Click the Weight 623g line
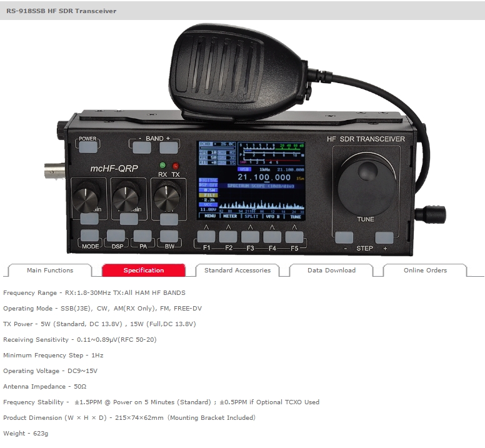This screenshot has height=448, width=485. pyautogui.click(x=26, y=433)
